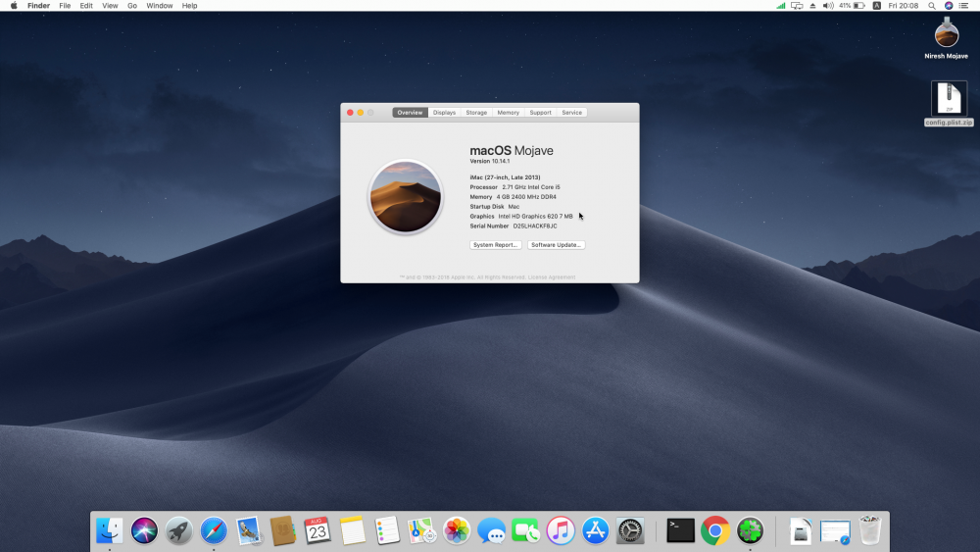Open the Window menu
The image size is (980, 552).
[160, 6]
